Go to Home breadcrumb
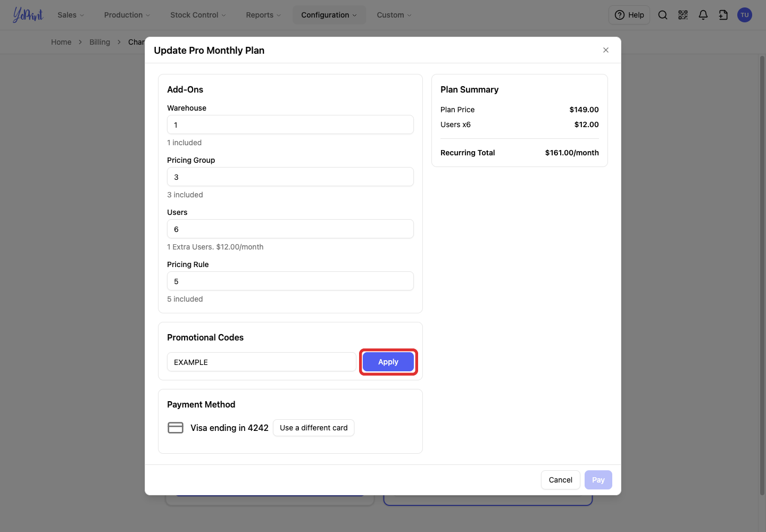The height and width of the screenshot is (532, 766). click(61, 42)
